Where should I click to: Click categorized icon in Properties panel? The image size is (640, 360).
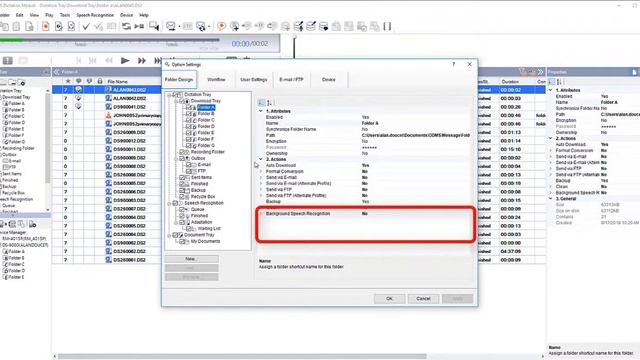pos(552,82)
